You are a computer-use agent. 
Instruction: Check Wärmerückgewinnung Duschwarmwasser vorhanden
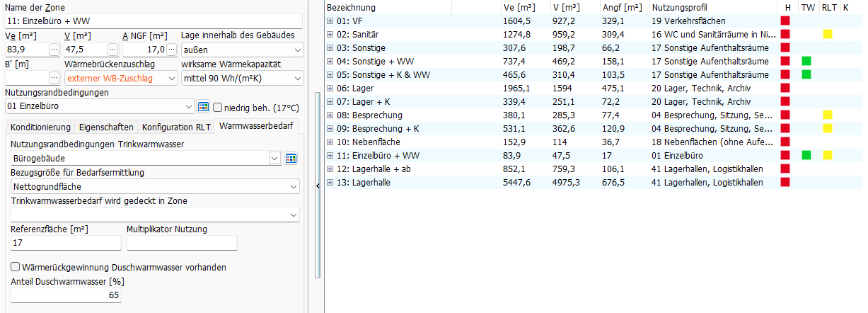[x=16, y=267]
